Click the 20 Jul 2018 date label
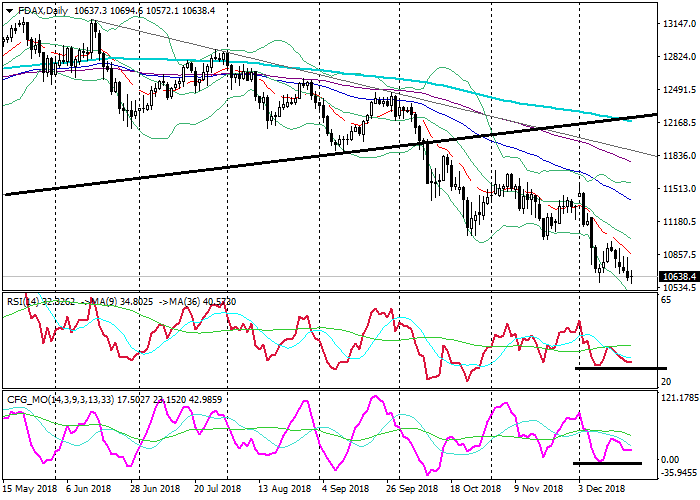 coord(218,490)
